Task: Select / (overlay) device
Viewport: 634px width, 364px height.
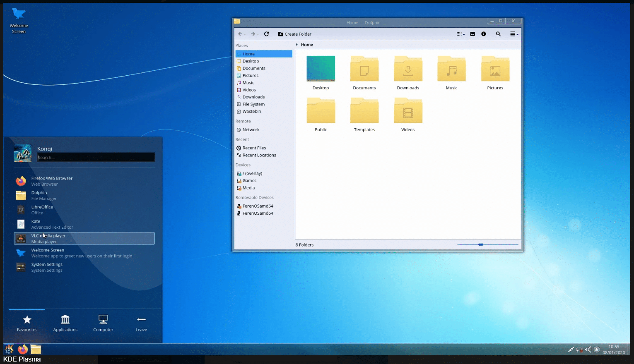Action: pos(264,173)
